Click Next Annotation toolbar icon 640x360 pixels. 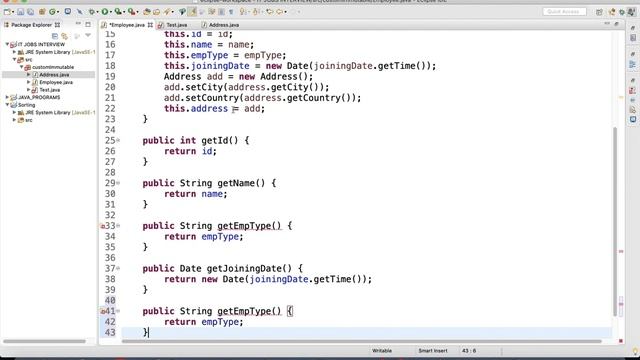[243, 12]
